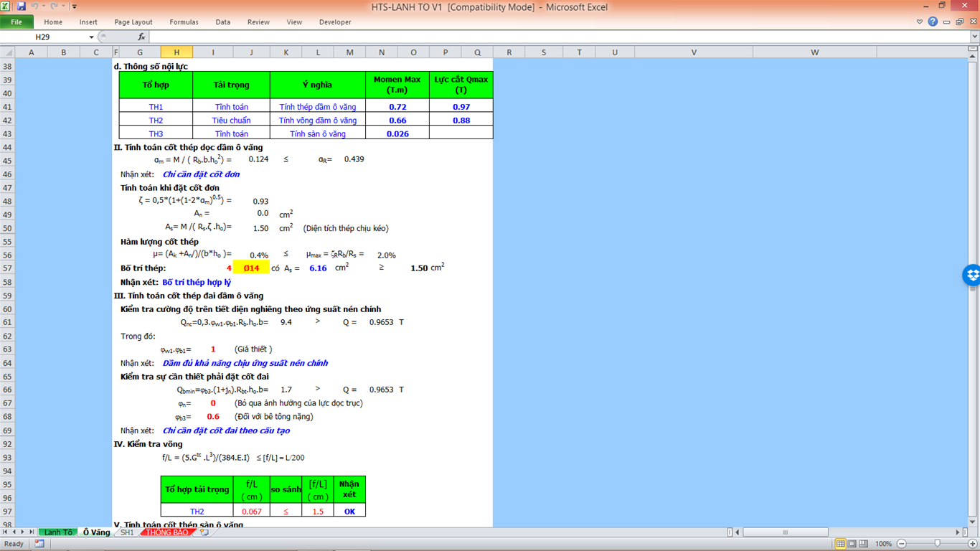Go to last sheet tab with navigation arrow

point(31,532)
